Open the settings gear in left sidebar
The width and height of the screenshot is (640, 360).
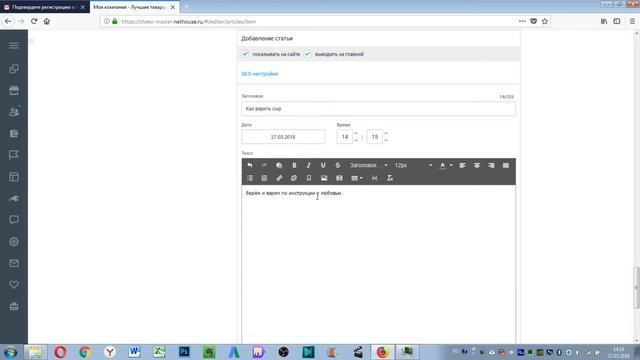click(x=14, y=242)
